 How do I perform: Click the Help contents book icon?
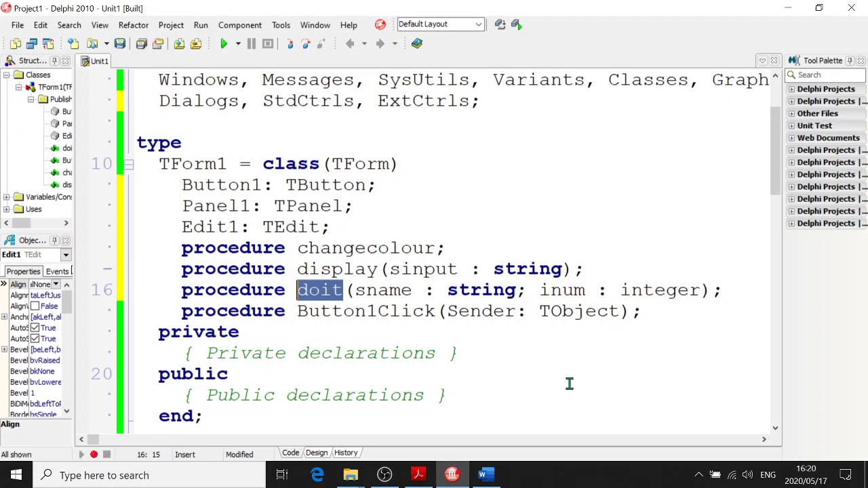[417, 43]
